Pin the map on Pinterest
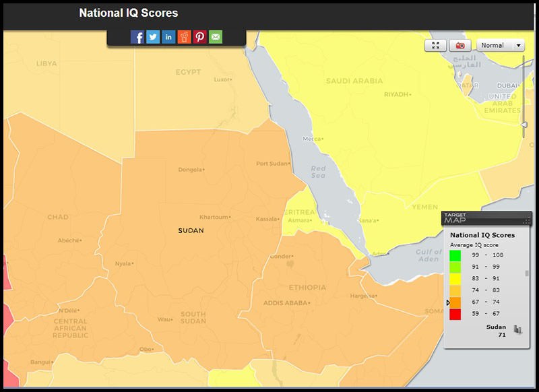Image resolution: width=539 pixels, height=392 pixels. 199,37
